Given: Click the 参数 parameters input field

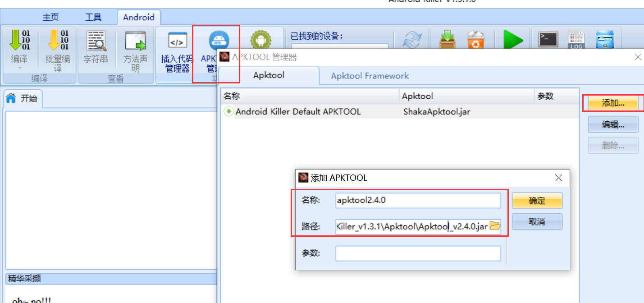Looking at the screenshot, I should (x=418, y=253).
